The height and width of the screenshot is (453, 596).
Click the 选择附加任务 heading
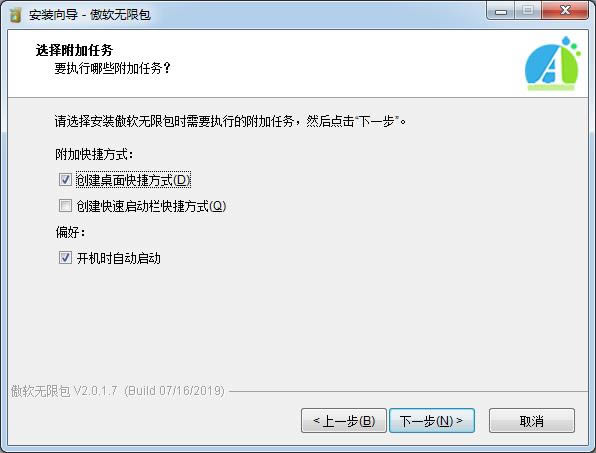74,50
